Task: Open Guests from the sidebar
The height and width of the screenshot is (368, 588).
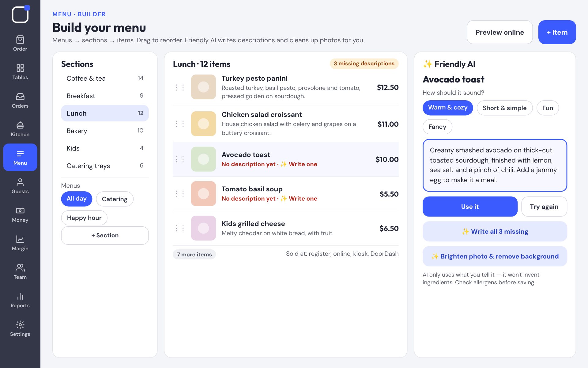Action: click(x=20, y=186)
